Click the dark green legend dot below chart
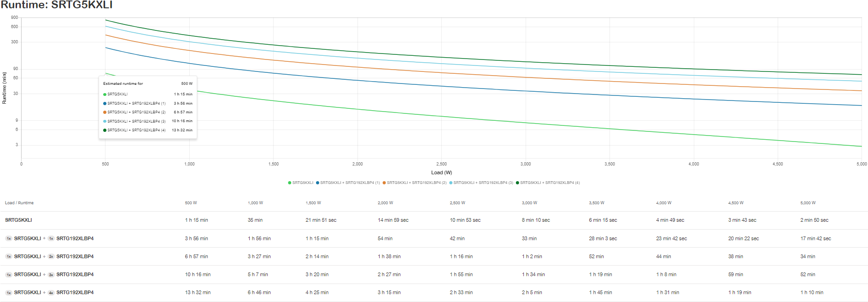The image size is (868, 302). tap(517, 183)
